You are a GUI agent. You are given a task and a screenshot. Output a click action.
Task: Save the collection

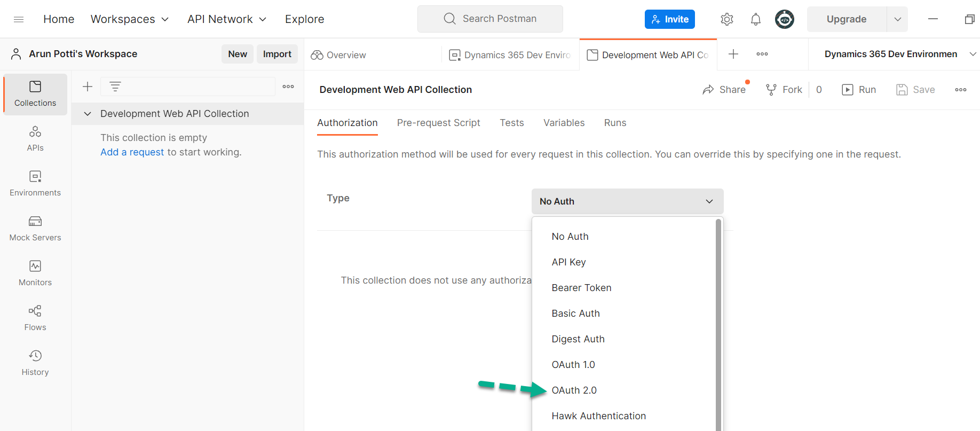pyautogui.click(x=915, y=90)
